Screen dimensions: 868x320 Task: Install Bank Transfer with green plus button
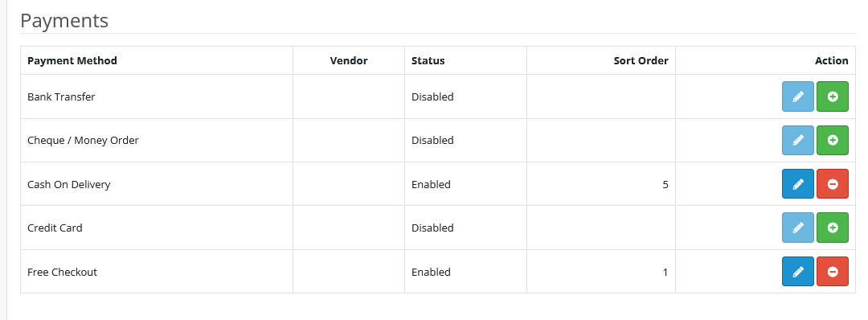pyautogui.click(x=833, y=96)
